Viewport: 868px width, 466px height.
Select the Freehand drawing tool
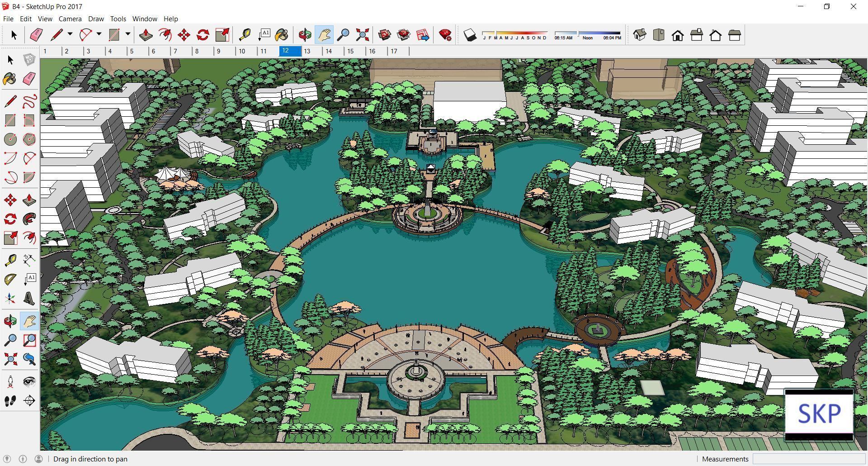[x=29, y=101]
